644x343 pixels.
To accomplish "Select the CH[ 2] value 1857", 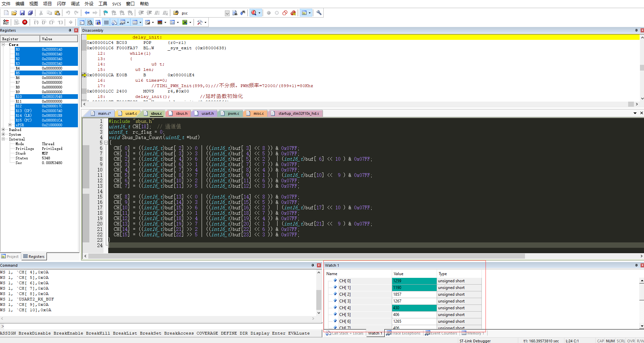I will click(414, 294).
